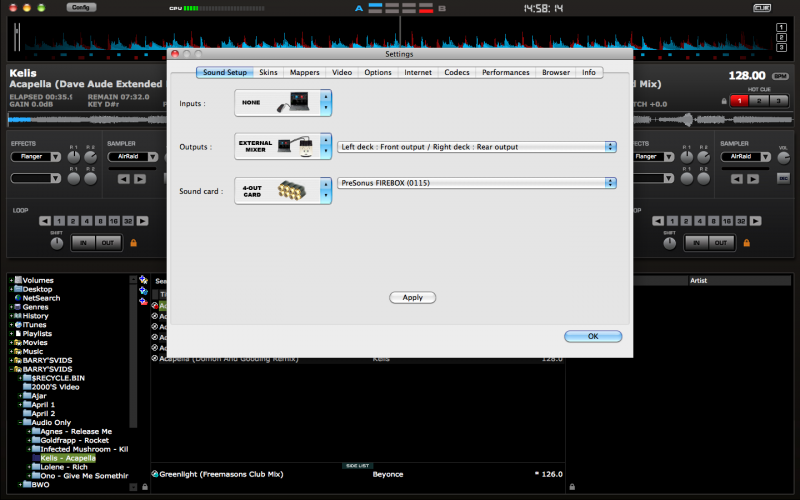Click the OK button
This screenshot has height=500, width=800.
592,336
